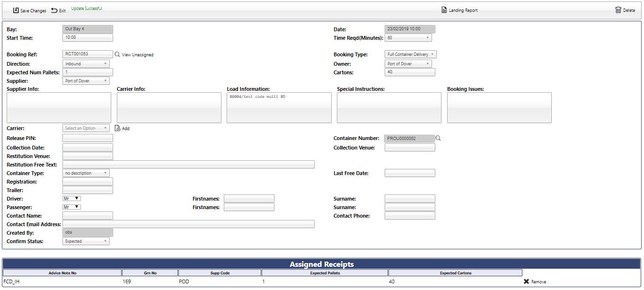This screenshot has height=290, width=644.
Task: Click the Contact Email Address field
Action: coord(188,224)
